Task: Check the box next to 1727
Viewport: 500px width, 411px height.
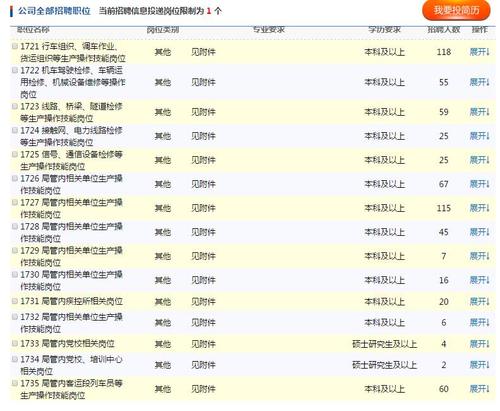Action: (15, 202)
